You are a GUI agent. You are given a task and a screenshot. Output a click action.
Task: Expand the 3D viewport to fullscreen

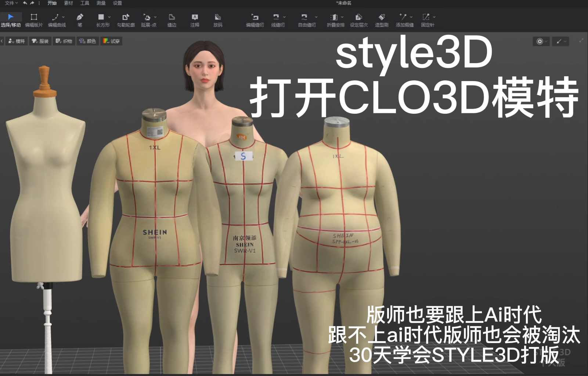coord(581,40)
